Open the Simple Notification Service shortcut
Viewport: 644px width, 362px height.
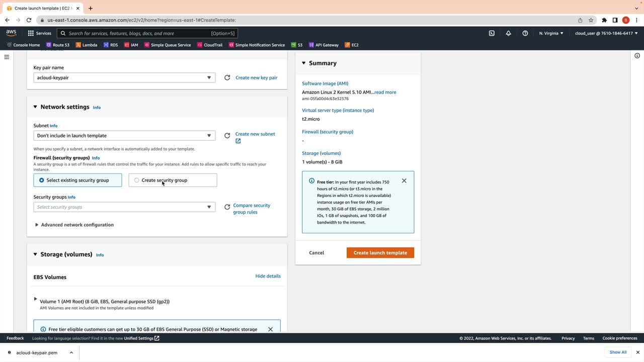coord(257,45)
